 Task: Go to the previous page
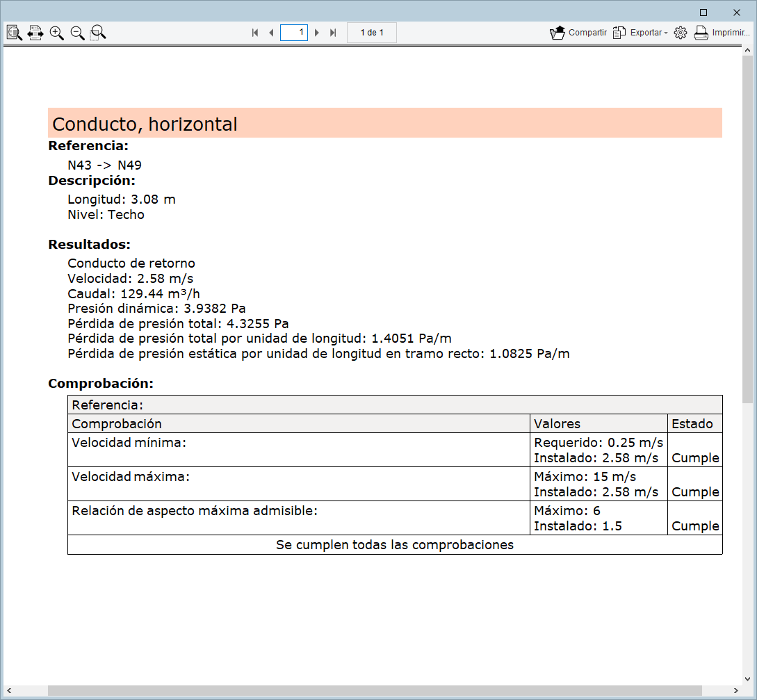pyautogui.click(x=271, y=33)
